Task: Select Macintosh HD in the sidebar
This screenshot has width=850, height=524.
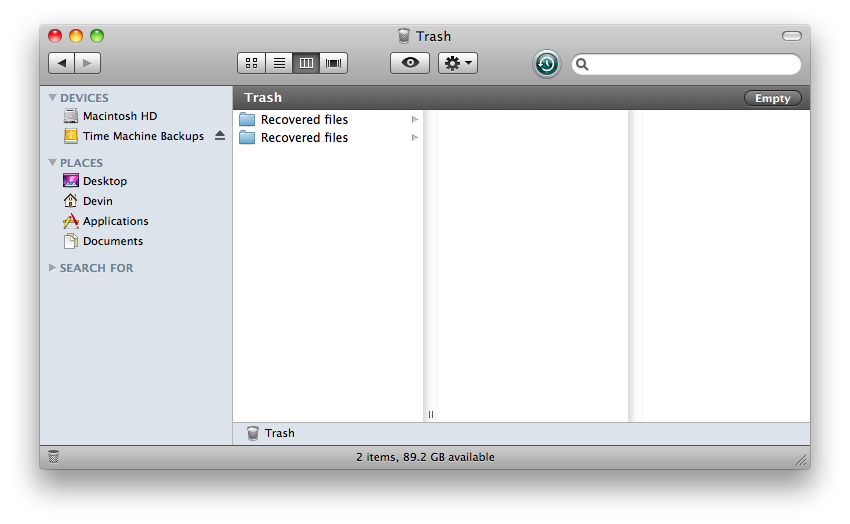Action: pyautogui.click(x=120, y=116)
